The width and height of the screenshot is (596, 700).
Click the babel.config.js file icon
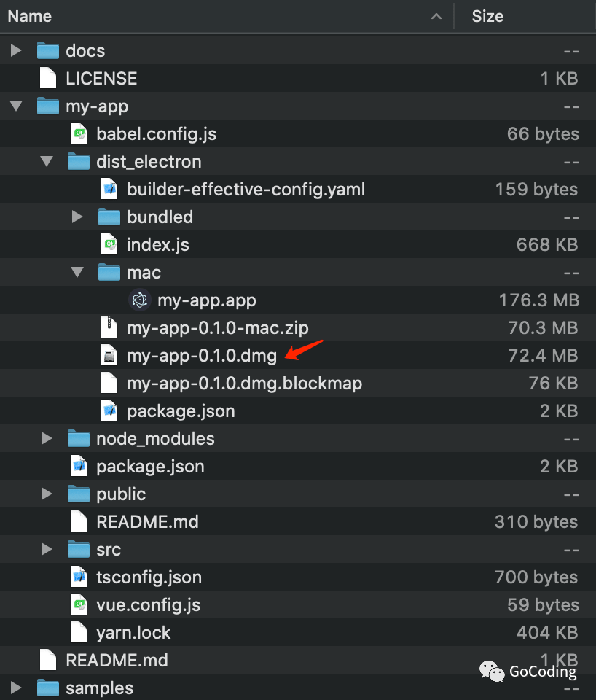[x=78, y=133]
